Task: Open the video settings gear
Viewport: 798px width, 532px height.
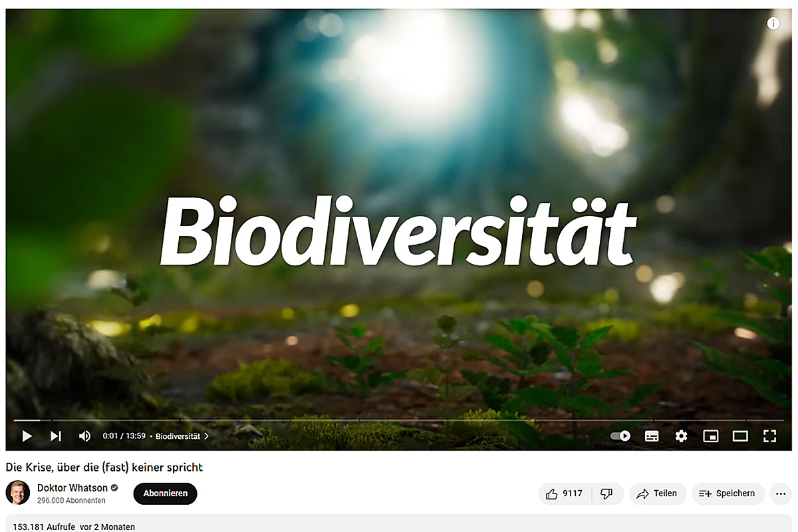Action: pos(681,436)
